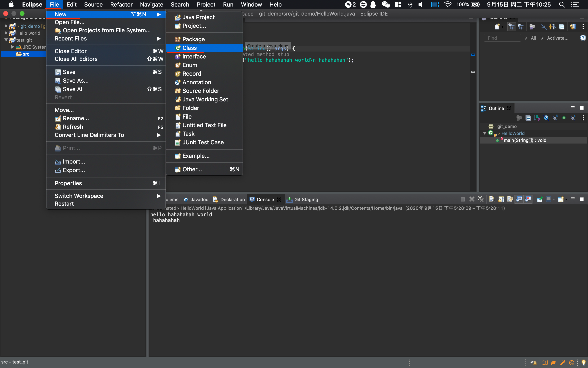Toggle Hide Fields in Outline toolbar
Screen dimensions: 588x368
(546, 118)
